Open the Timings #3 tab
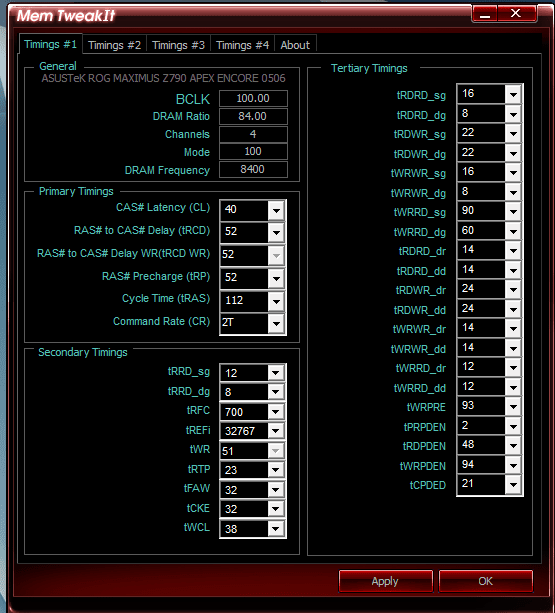Image resolution: width=555 pixels, height=613 pixels. (x=178, y=45)
